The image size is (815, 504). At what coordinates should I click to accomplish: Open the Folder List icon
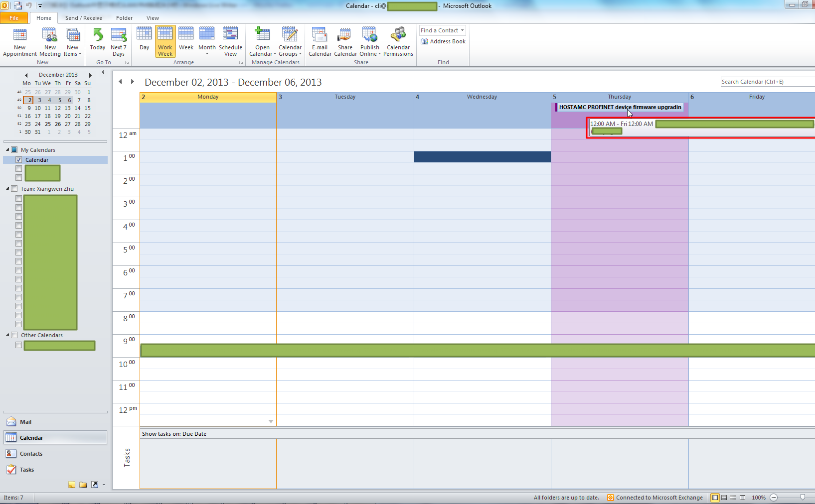(x=83, y=485)
